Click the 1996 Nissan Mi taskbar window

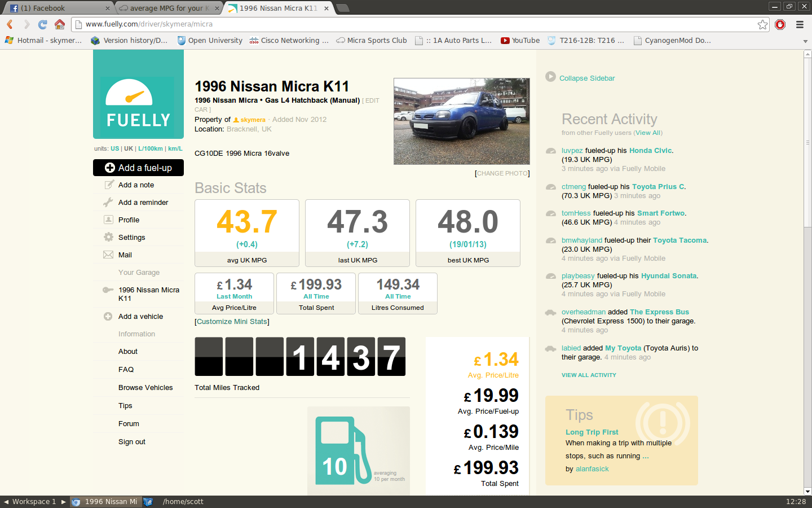(105, 501)
